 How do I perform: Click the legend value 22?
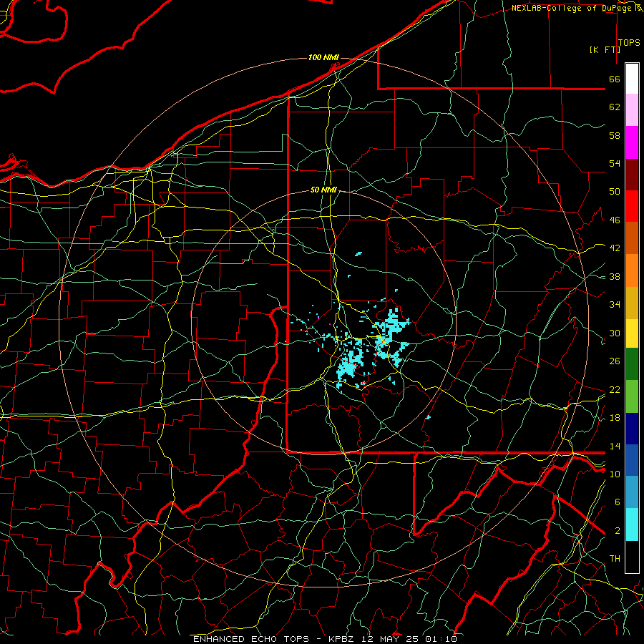coord(615,389)
